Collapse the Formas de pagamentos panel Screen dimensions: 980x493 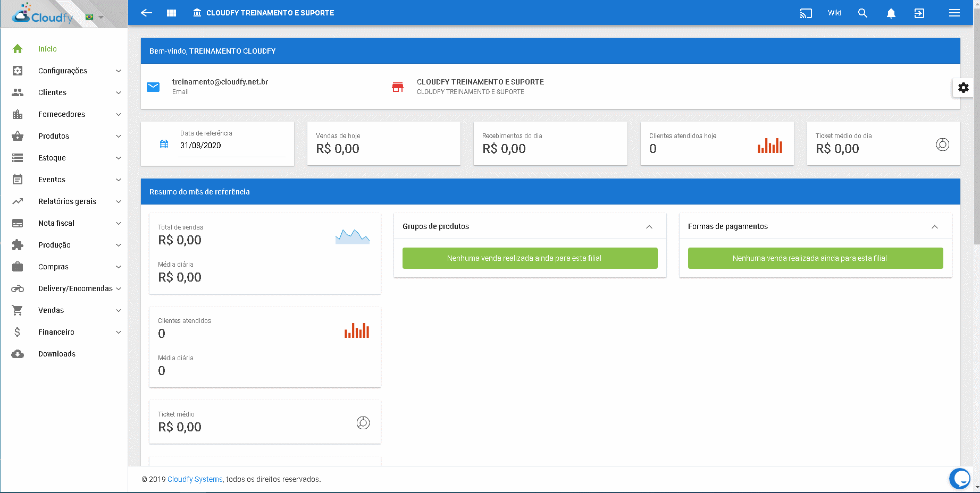(934, 226)
